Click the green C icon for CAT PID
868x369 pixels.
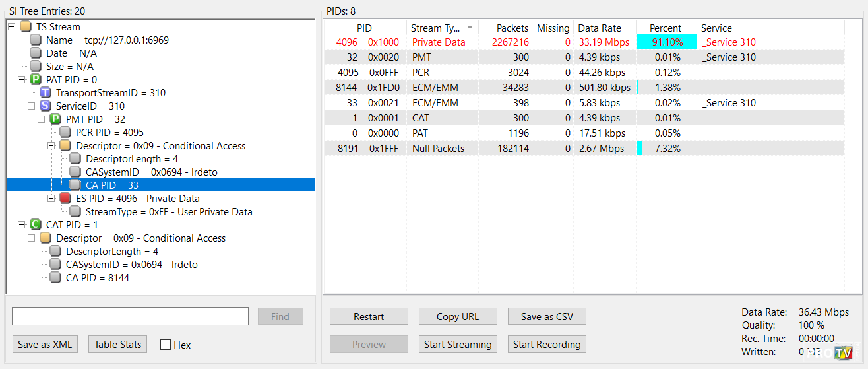tap(36, 225)
